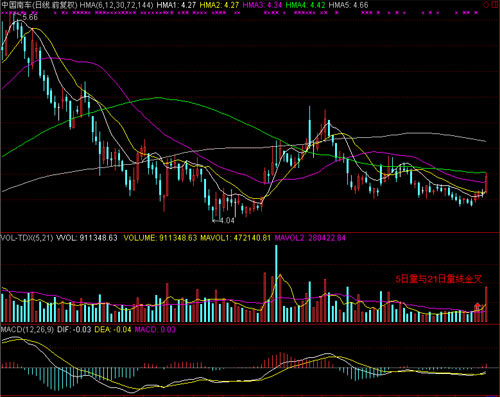Click the MAVOL2: 280422.84 value
The height and width of the screenshot is (397, 500).
point(310,238)
